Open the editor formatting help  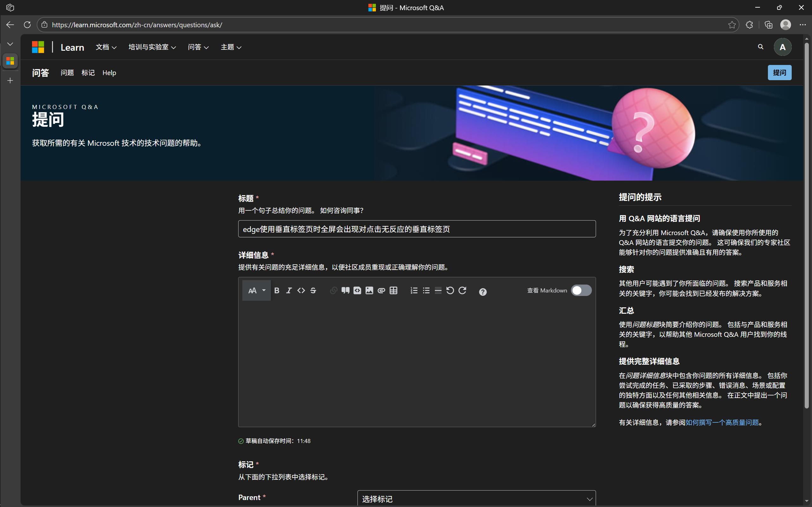482,291
